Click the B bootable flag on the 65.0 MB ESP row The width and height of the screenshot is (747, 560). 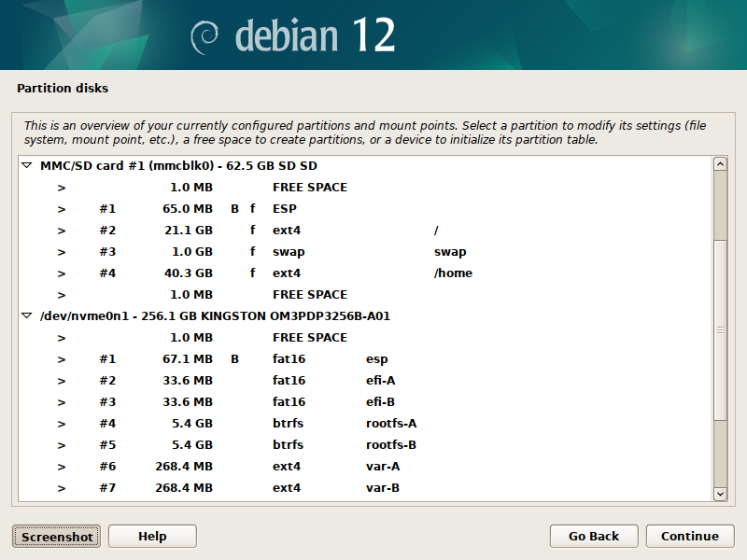(234, 208)
